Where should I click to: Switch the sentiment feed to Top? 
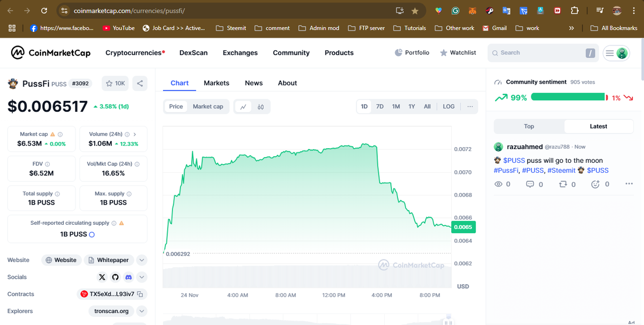[x=529, y=126]
